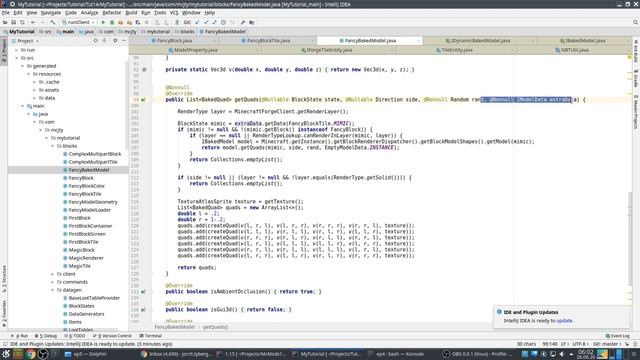
Task: Toggle the Project tool window stripe
Action: tap(4, 50)
